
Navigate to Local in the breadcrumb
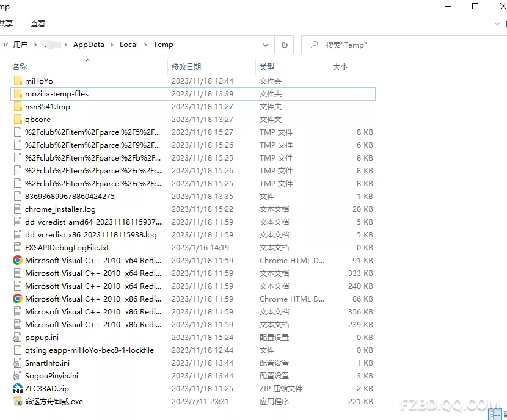[129, 45]
